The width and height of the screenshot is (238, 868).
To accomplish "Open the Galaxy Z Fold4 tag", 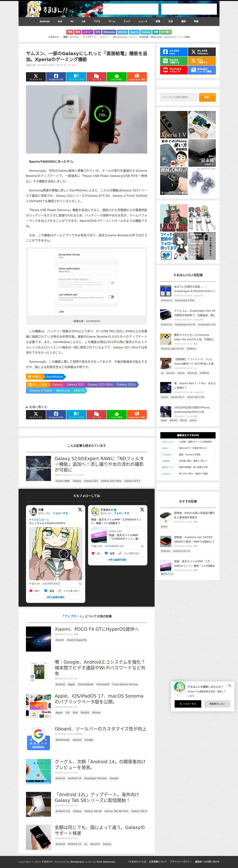I will coord(40,391).
